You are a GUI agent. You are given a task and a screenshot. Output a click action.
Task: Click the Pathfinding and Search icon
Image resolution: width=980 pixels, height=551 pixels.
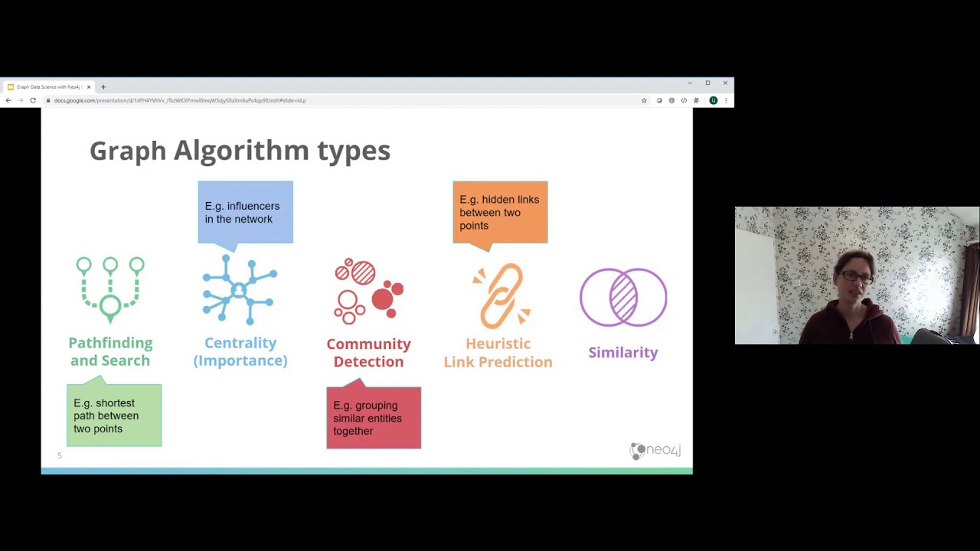[110, 289]
